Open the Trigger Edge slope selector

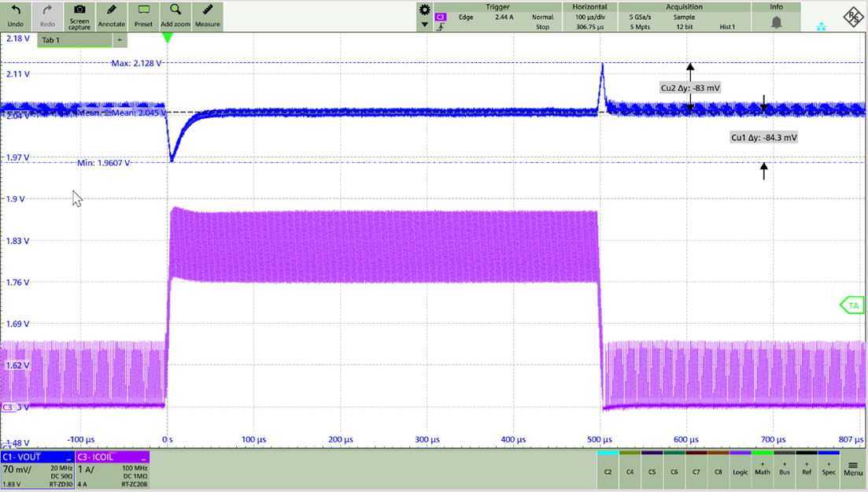coord(441,27)
